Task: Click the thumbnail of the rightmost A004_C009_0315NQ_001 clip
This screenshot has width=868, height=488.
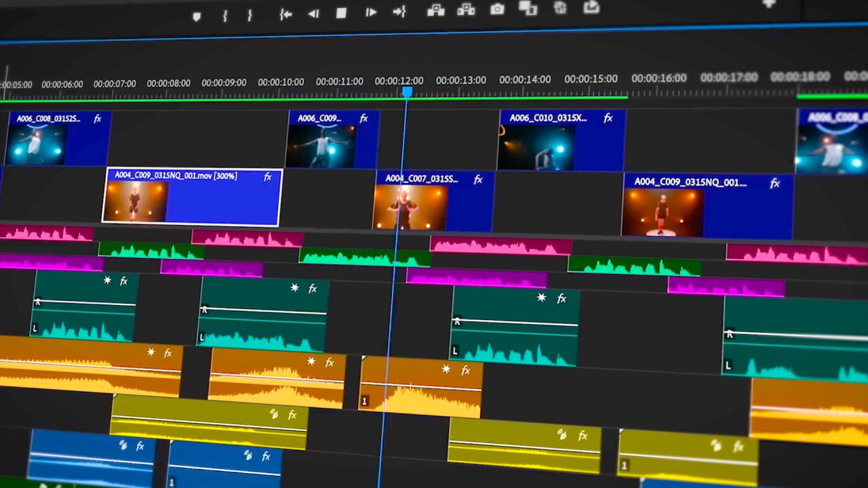Action: (663, 212)
